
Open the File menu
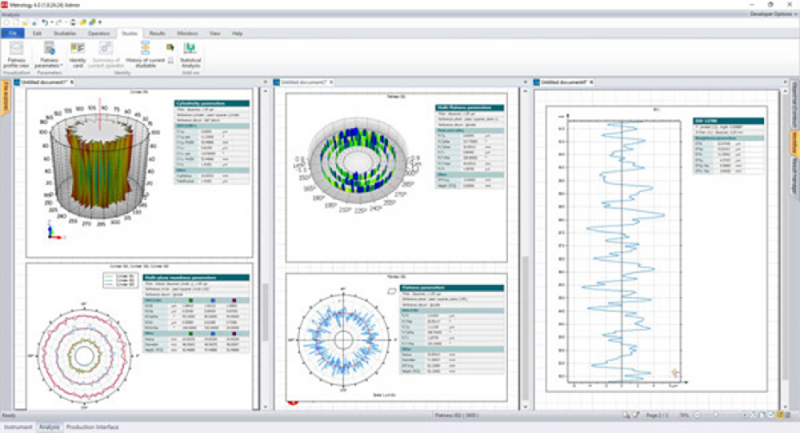(13, 33)
